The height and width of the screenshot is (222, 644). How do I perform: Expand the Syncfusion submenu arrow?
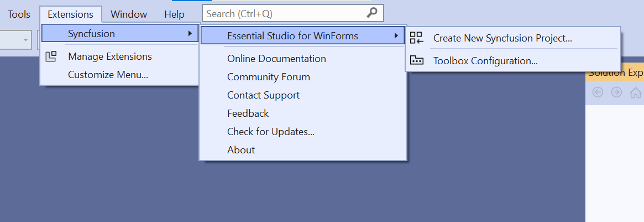(x=190, y=34)
